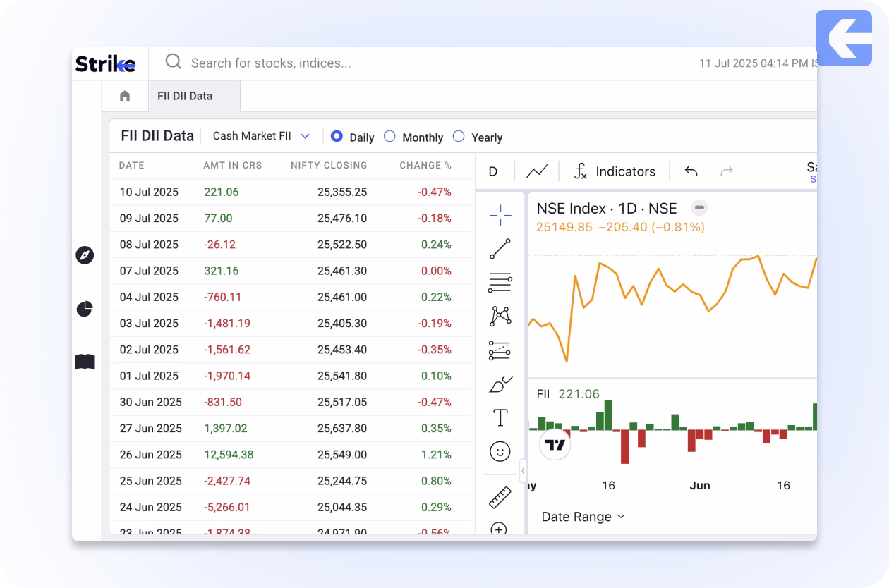Redo the chart action
Image resolution: width=889 pixels, height=588 pixels.
pyautogui.click(x=726, y=171)
